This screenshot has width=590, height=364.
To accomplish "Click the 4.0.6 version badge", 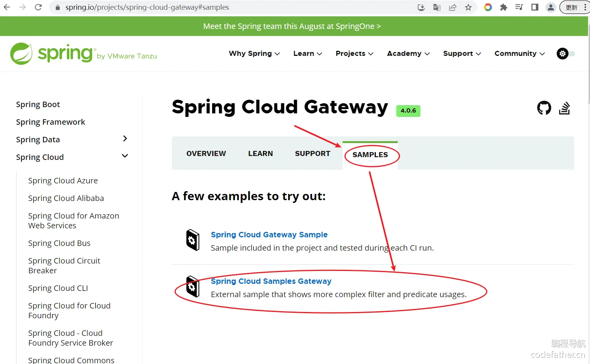I will pos(408,111).
